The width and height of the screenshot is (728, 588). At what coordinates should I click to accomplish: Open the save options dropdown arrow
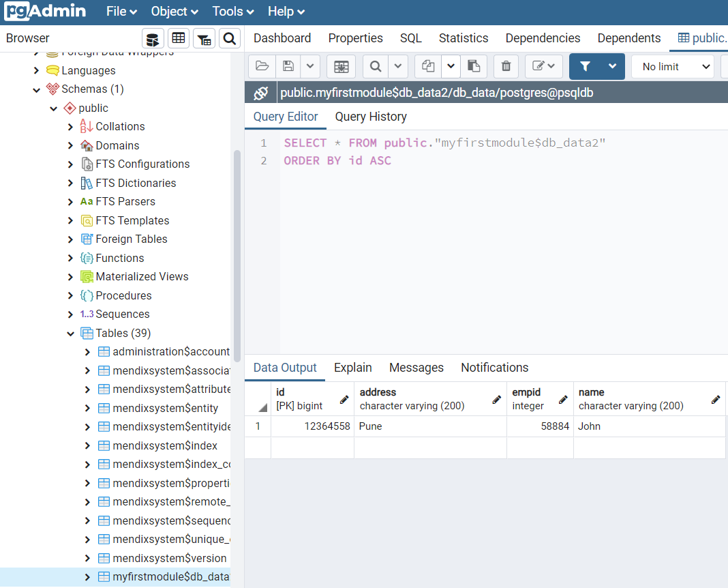(310, 66)
